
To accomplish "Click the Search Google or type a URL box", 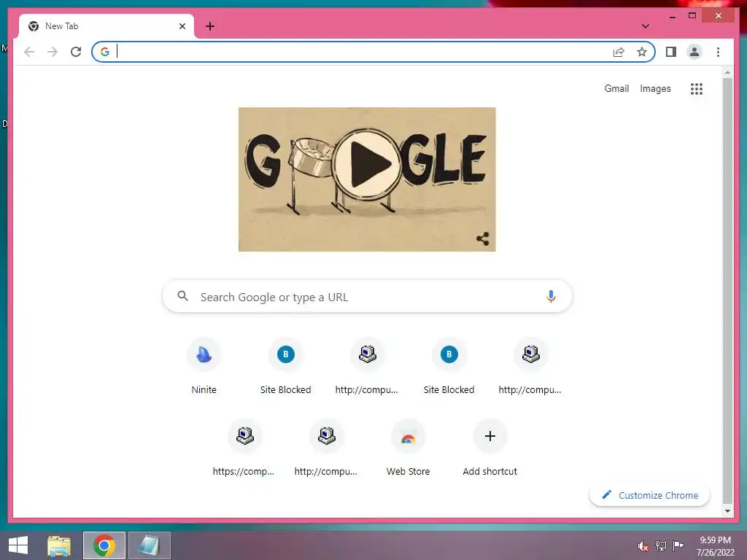I will [x=367, y=297].
